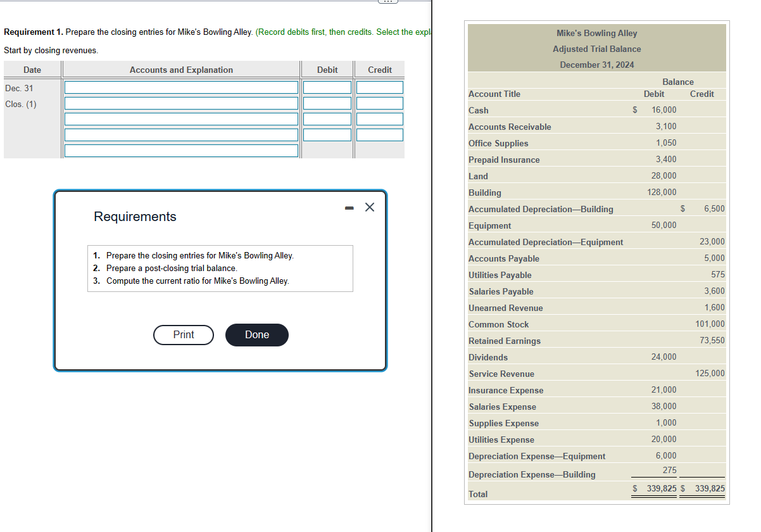The height and width of the screenshot is (532, 761).
Task: Select the second Debit amount field
Action: coord(327,103)
